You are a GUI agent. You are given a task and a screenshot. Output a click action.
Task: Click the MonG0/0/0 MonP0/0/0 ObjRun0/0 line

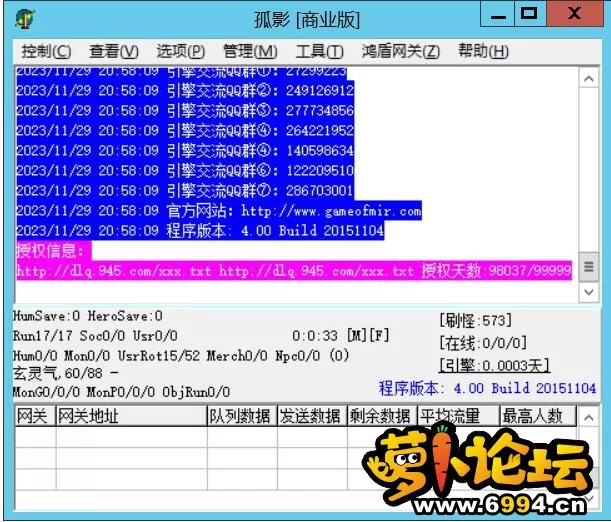tap(121, 392)
